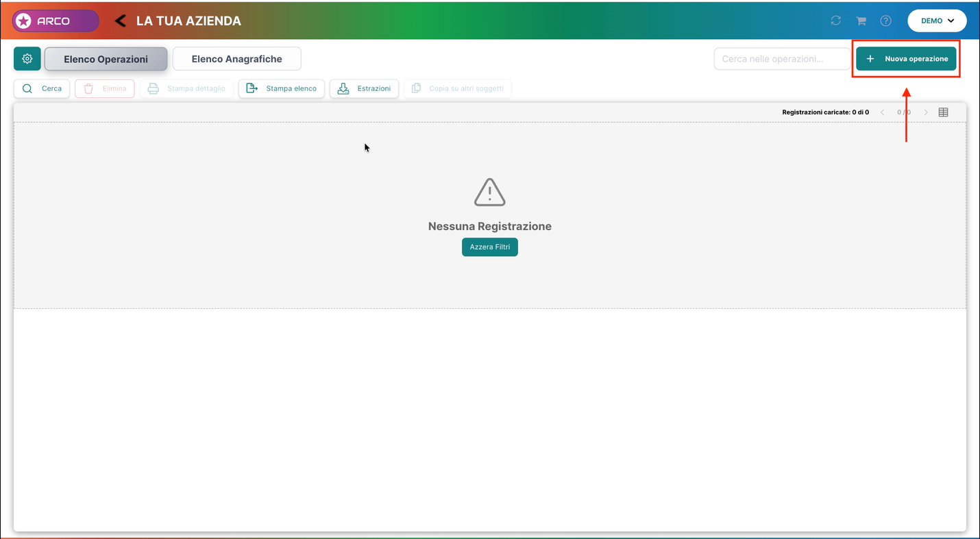The height and width of the screenshot is (539, 980).
Task: Select the Elenco Operazioni tab
Action: tap(106, 59)
